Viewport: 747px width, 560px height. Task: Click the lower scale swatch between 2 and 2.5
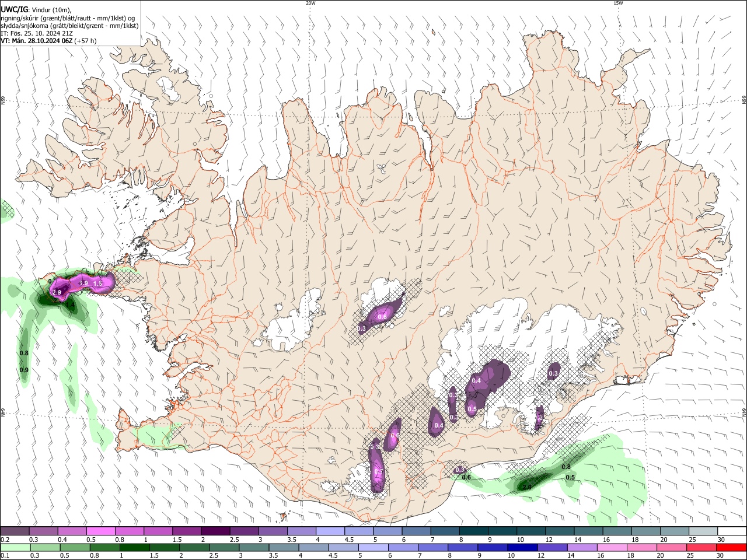194,547
